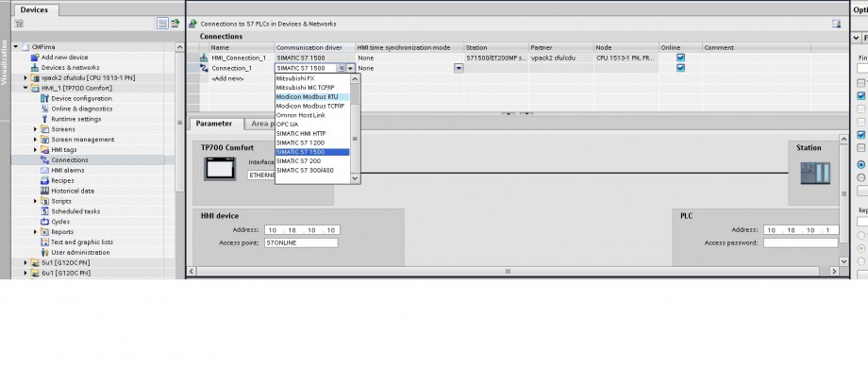Screen dimensions: 868x367
Task: Open Add new device in project tree
Action: pos(64,57)
